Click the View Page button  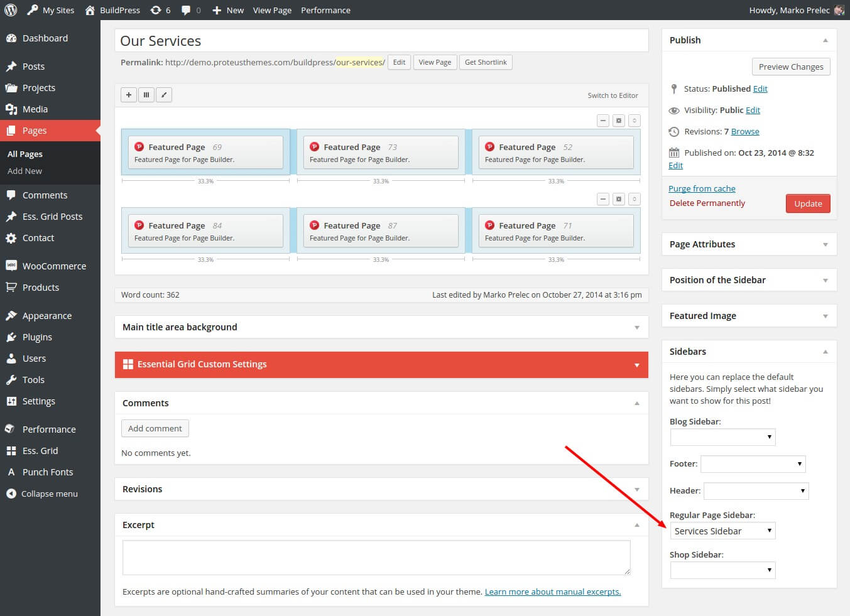coord(435,62)
